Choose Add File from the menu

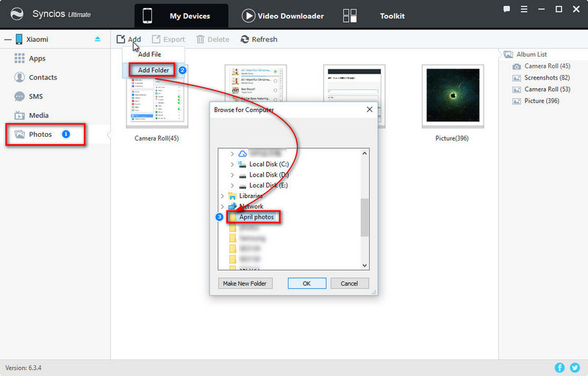(x=149, y=54)
